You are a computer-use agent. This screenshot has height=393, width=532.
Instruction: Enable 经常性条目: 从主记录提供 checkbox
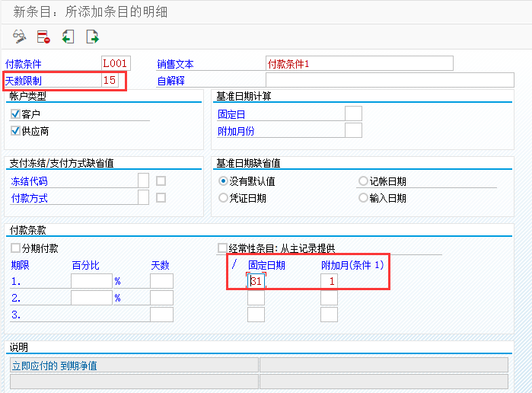coord(222,248)
